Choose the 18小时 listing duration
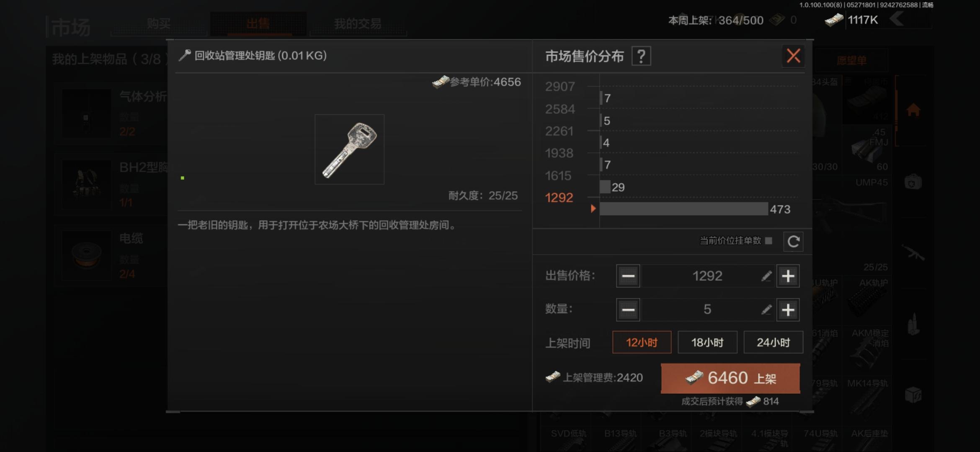 point(707,342)
